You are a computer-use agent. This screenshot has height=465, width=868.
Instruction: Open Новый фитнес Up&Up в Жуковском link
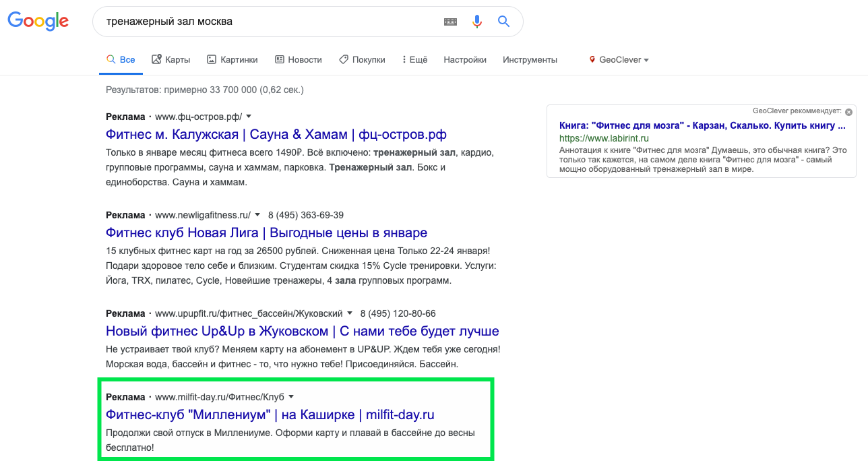[x=303, y=331]
